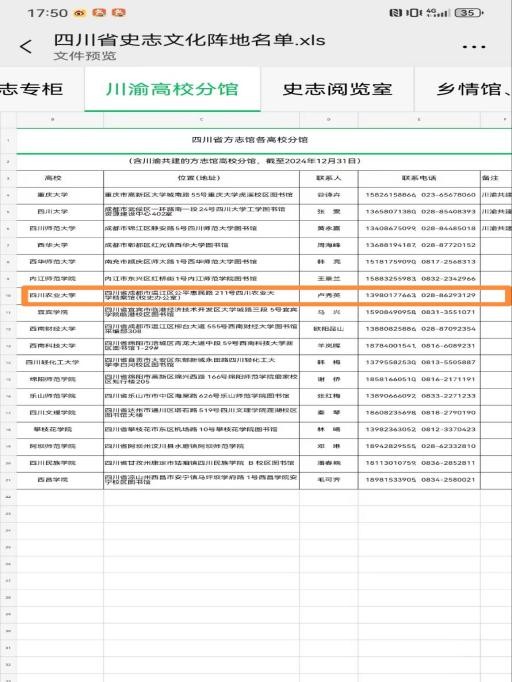Tap the back arrow icon
Screen dimensions: 512x682
pyautogui.click(x=26, y=47)
